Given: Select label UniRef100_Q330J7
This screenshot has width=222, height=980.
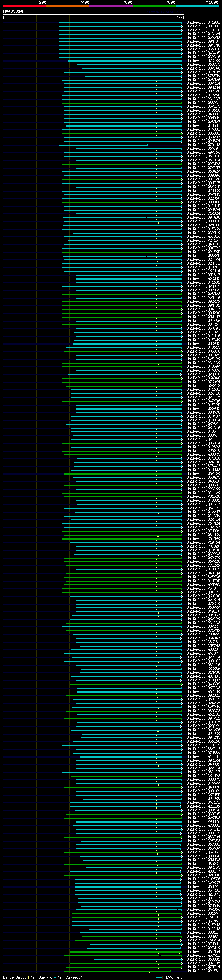Looking at the screenshot, I should pyautogui.click(x=203, y=435).
